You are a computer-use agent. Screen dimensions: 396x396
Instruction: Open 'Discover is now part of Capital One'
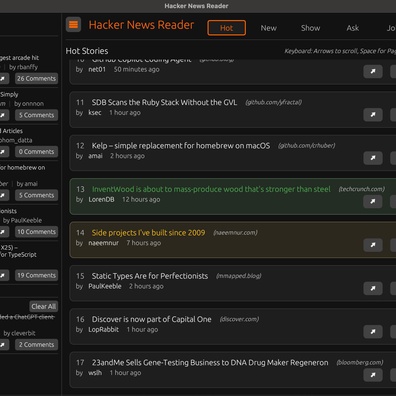151,319
